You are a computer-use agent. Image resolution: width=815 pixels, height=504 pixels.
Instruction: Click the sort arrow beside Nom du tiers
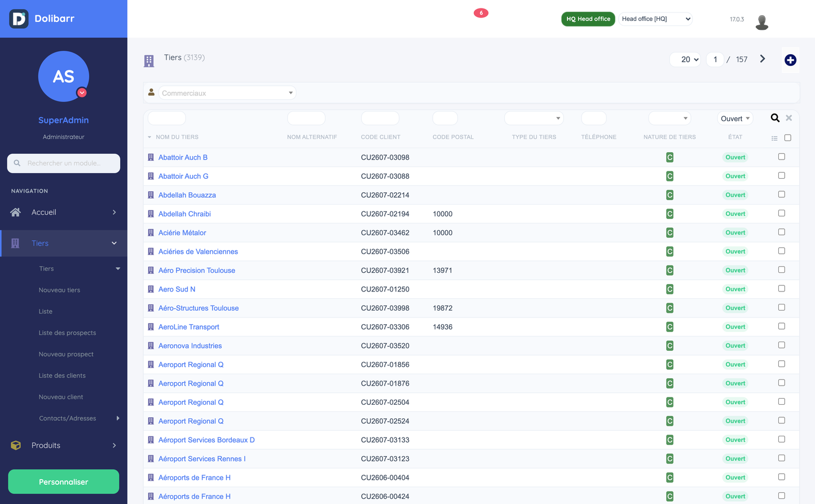149,137
